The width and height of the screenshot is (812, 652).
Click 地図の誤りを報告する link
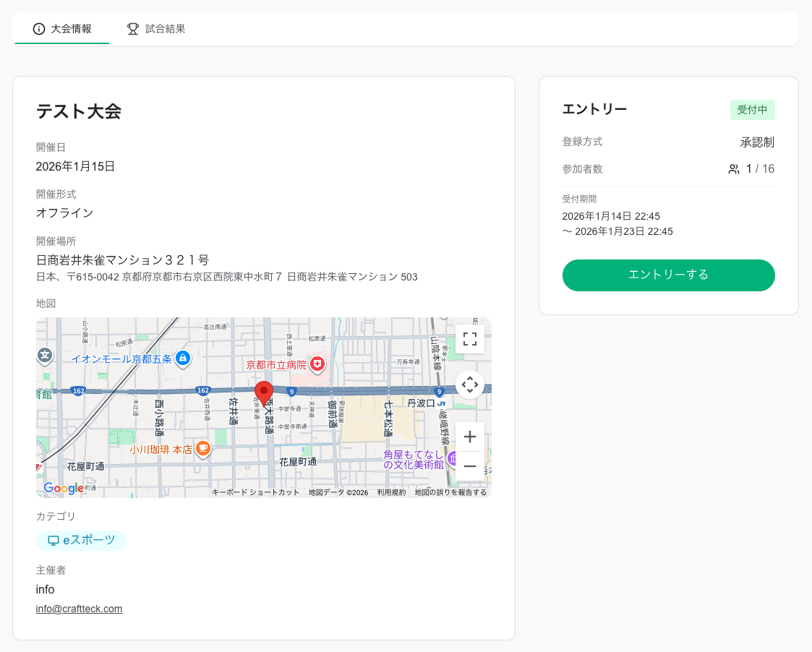450,492
